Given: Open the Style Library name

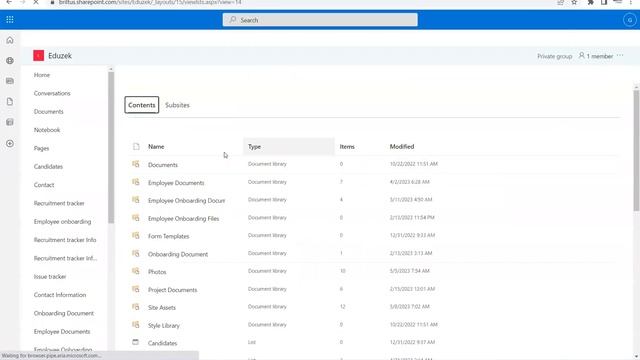Looking at the screenshot, I should (164, 325).
